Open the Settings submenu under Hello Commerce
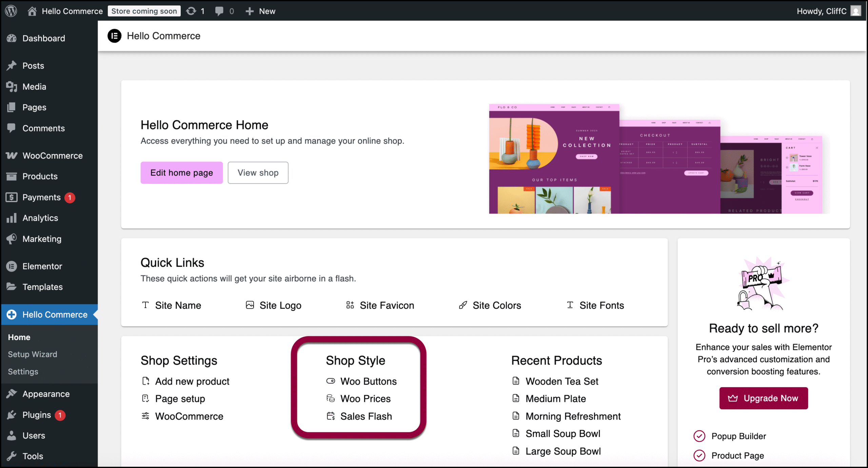 tap(23, 371)
